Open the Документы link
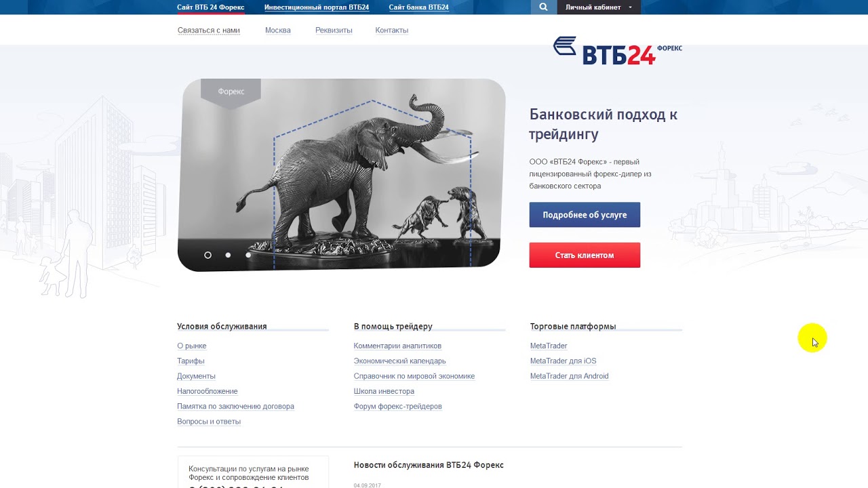 click(197, 376)
